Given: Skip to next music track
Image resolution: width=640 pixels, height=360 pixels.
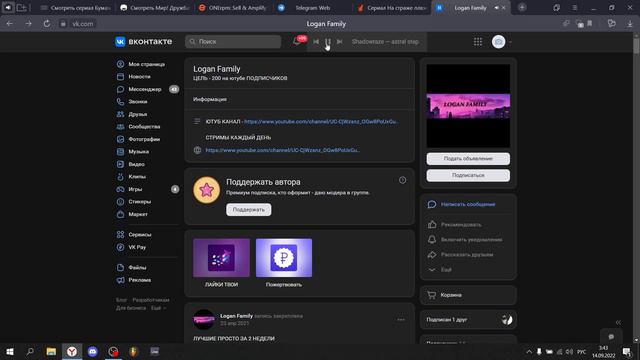Looking at the screenshot, I should pyautogui.click(x=340, y=42).
